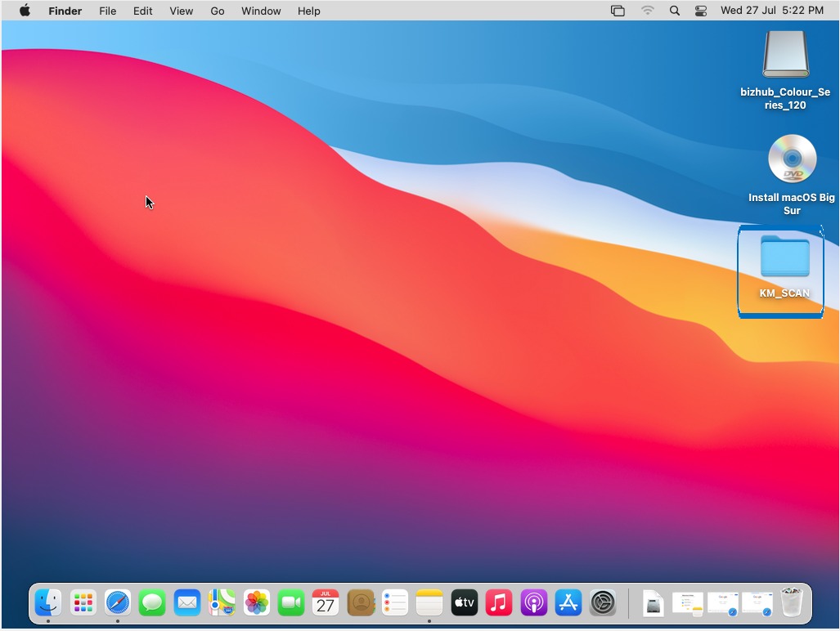This screenshot has height=631, width=840.
Task: Launch Safari from the Dock
Action: [118, 603]
